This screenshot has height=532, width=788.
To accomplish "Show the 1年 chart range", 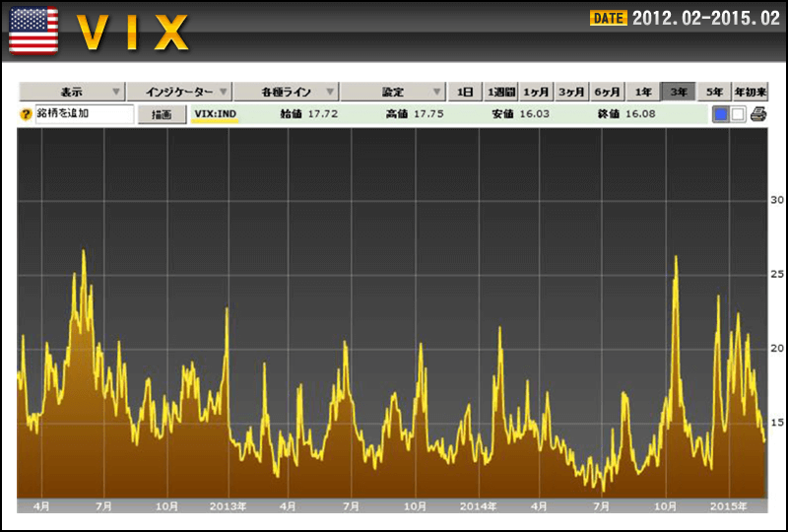I will click(643, 92).
